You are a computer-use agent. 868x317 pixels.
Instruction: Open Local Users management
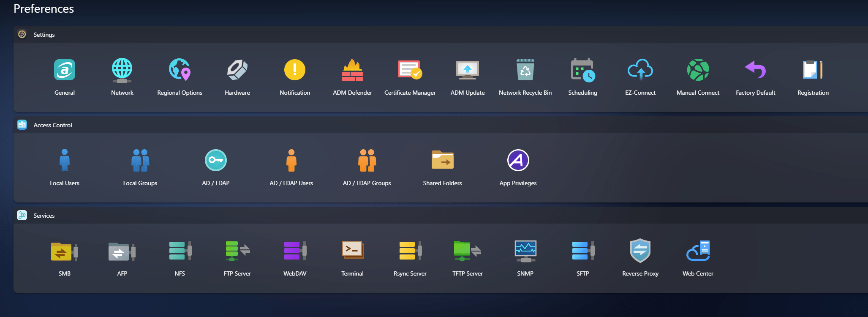pos(65,161)
